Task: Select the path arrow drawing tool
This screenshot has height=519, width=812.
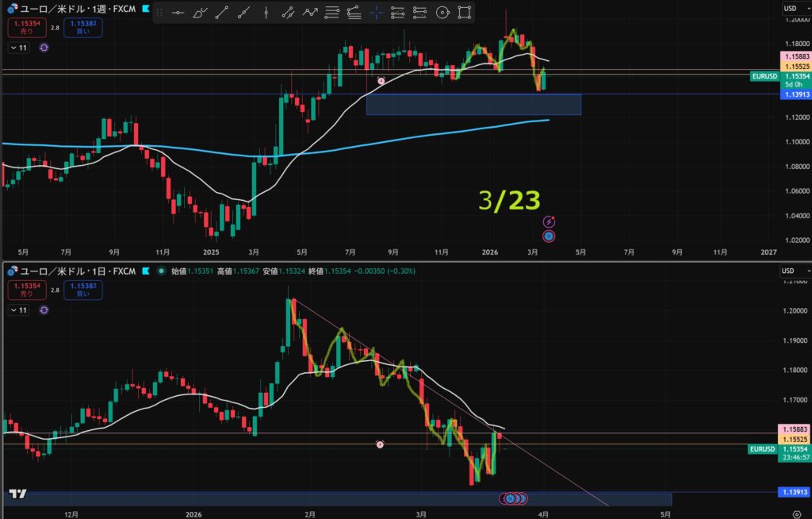Action: click(x=310, y=13)
